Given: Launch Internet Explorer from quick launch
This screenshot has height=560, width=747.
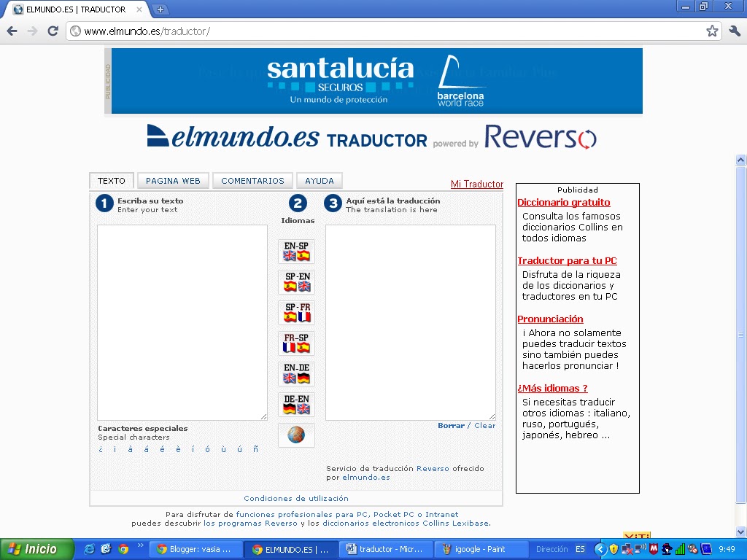Looking at the screenshot, I should 89,549.
